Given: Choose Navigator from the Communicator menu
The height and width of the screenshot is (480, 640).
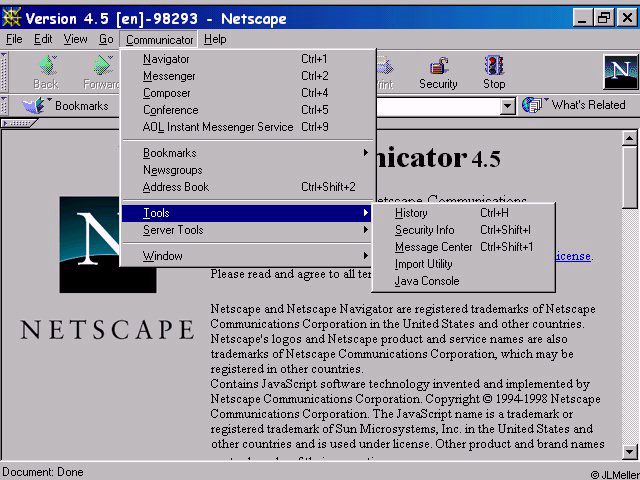Looking at the screenshot, I should click(x=247, y=59).
